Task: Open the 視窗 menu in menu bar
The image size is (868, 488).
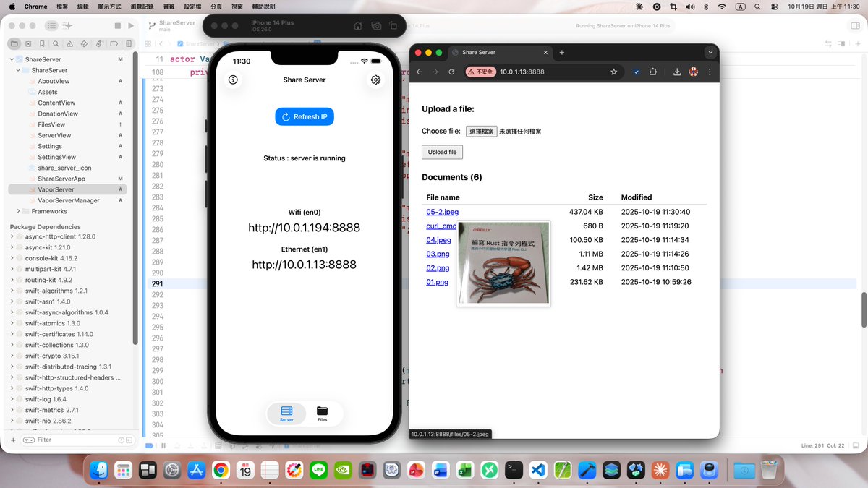Action: (237, 7)
